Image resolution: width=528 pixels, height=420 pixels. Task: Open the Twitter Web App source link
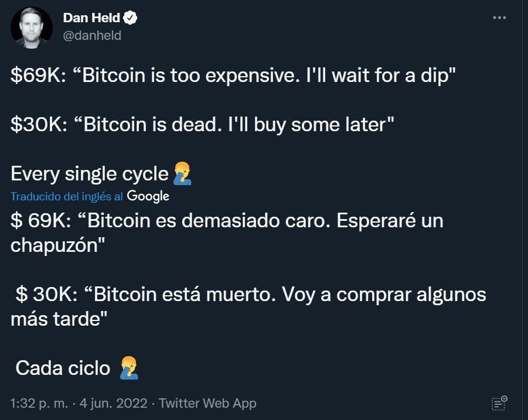pos(207,403)
